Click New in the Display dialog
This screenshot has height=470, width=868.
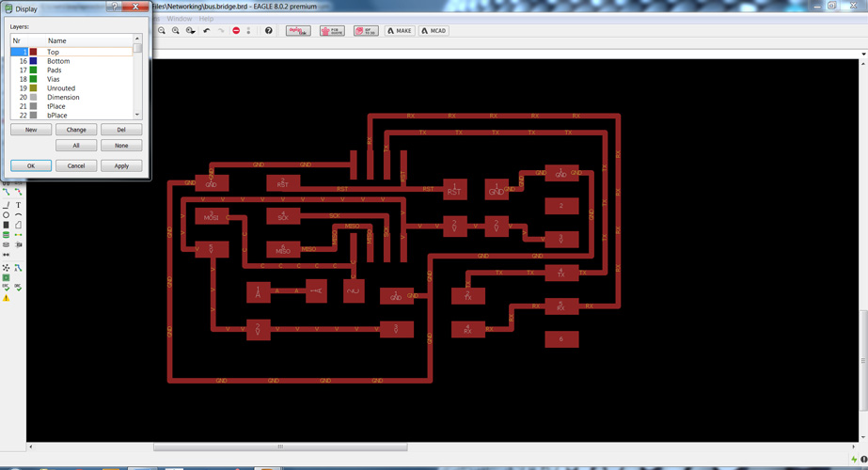tap(31, 130)
